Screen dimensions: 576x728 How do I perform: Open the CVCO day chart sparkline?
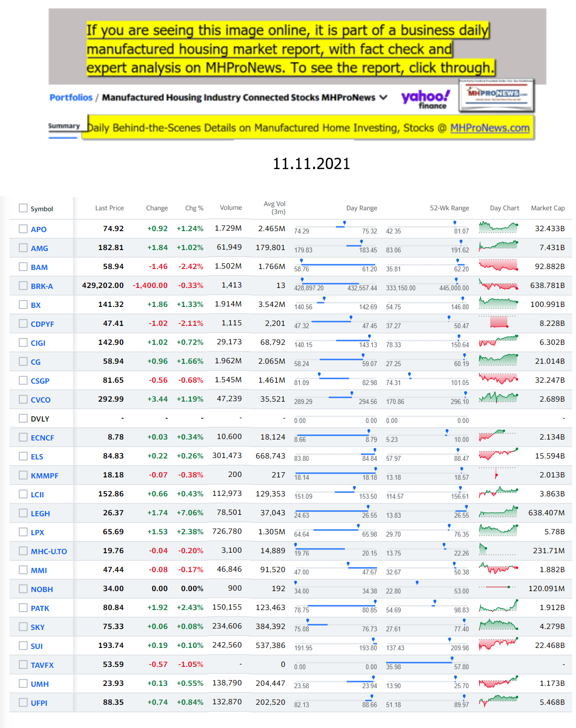(x=498, y=398)
